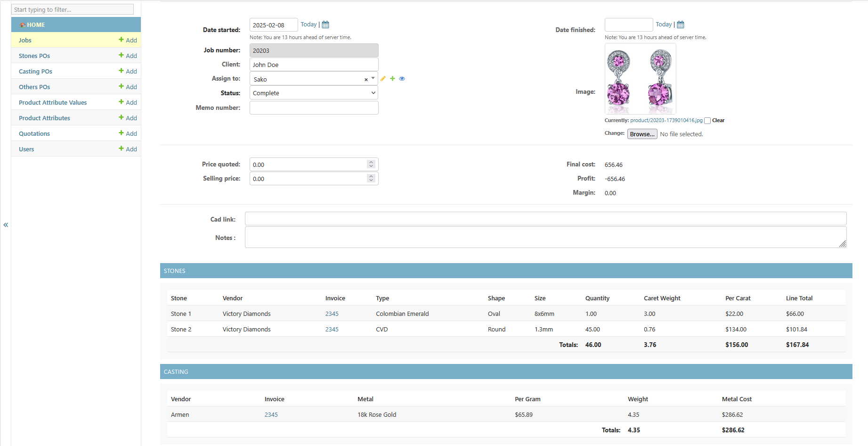Viewport: 868px width, 446px height.
Task: Open Armen casting invoice 2345
Action: (271, 414)
